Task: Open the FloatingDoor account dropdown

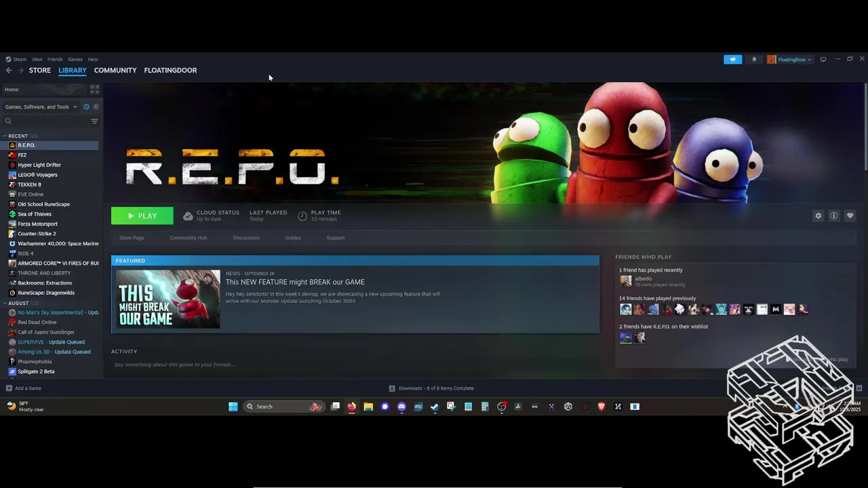Action: point(790,60)
